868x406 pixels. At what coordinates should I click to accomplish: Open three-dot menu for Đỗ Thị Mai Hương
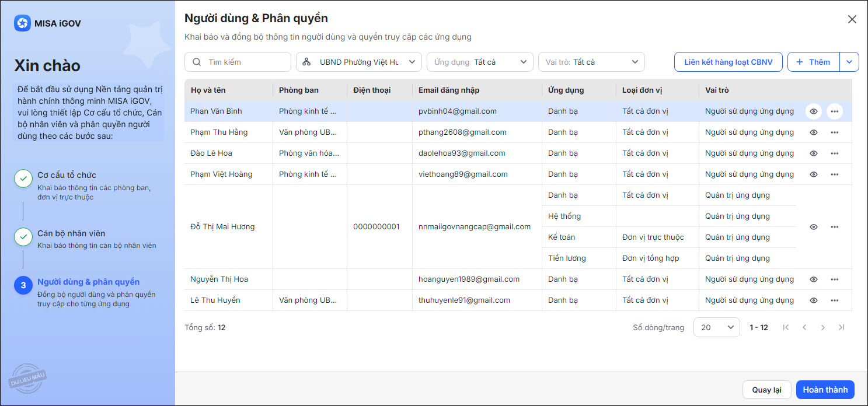[x=834, y=227]
